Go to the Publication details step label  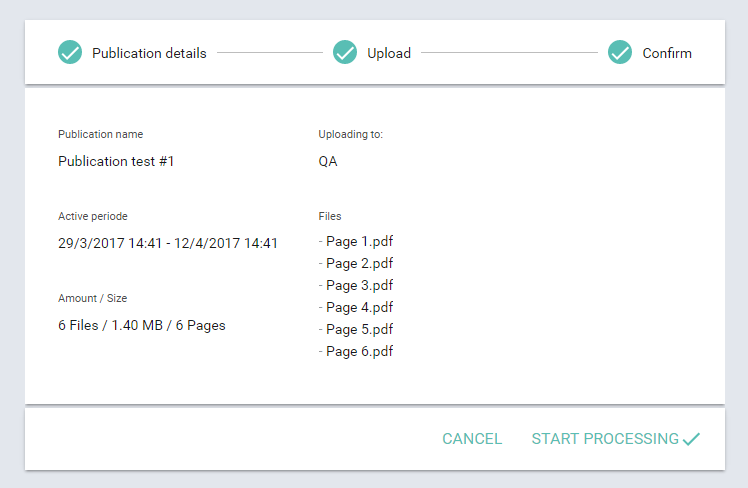tap(149, 53)
